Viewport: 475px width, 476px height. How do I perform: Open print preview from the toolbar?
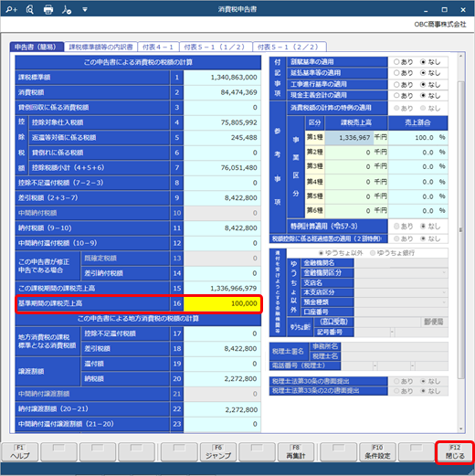pos(30,9)
